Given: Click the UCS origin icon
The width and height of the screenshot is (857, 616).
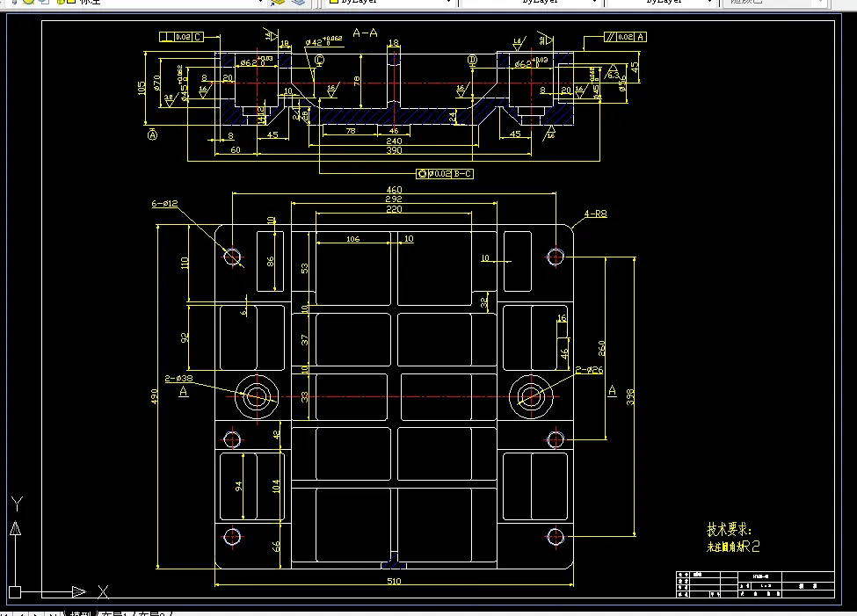Looking at the screenshot, I should (x=15, y=592).
